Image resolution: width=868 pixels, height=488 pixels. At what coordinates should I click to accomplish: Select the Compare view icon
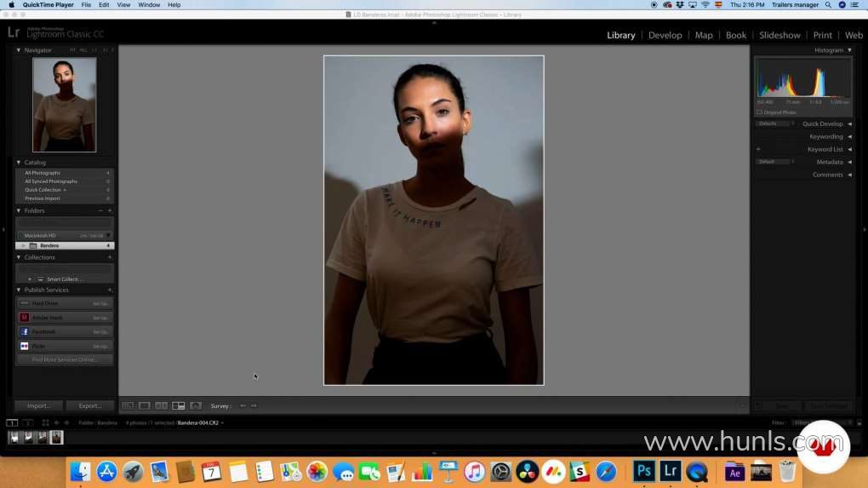[162, 406]
